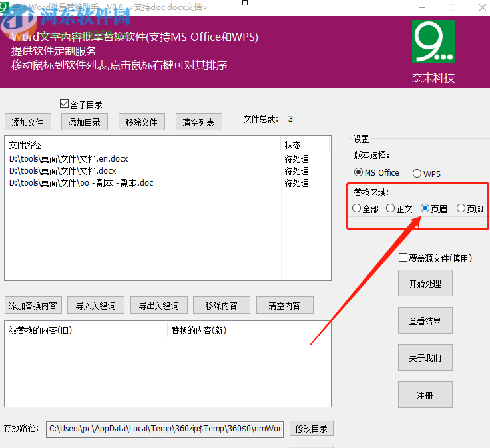Click the 导出关键词 button
This screenshot has height=448, width=490.
(x=159, y=306)
